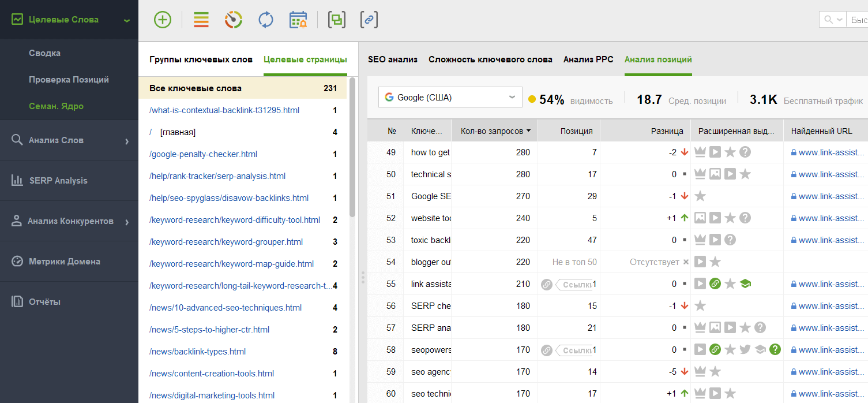Click the crown icon in row 49
This screenshot has height=403, width=868.
click(x=700, y=152)
